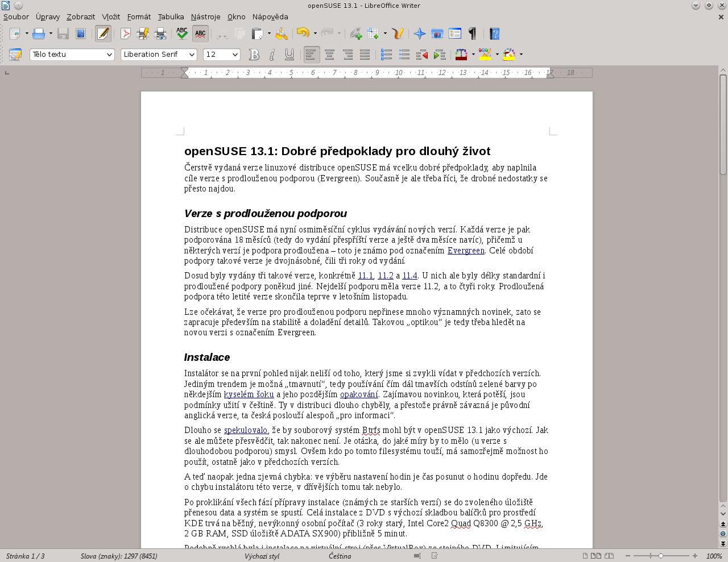The width and height of the screenshot is (728, 562).
Task: Click zoom slider handle in status bar
Action: click(x=660, y=556)
